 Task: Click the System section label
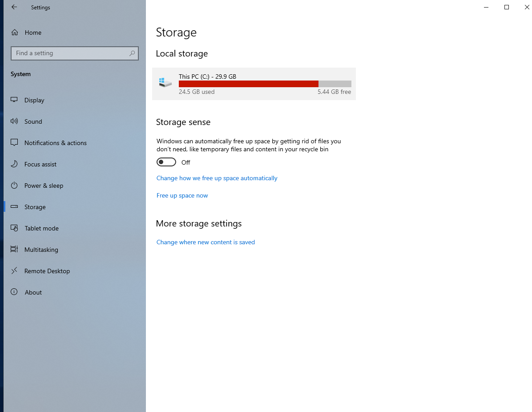pyautogui.click(x=21, y=74)
